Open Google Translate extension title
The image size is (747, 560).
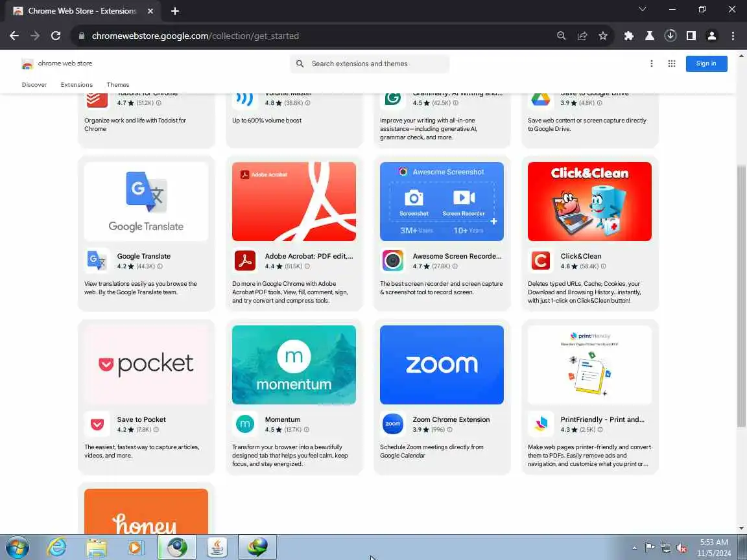[144, 256]
